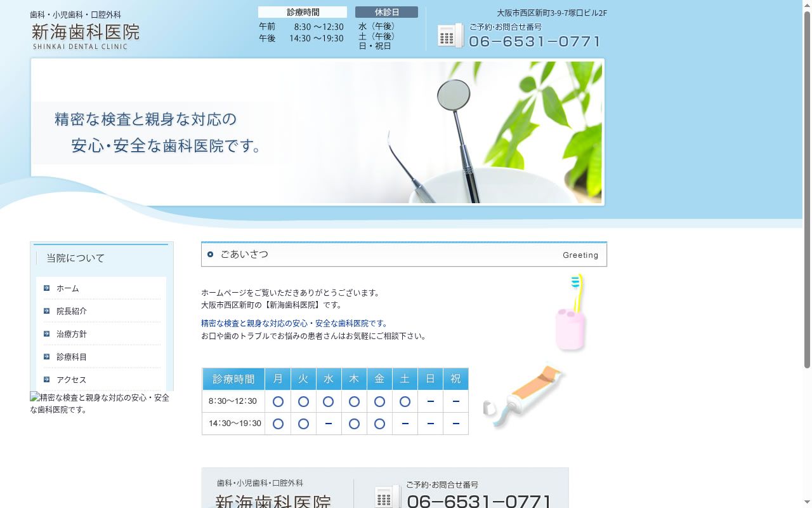Click the ホームページをご覧いただきありがとうございます greeting line
The height and width of the screenshot is (508, 812).
pyautogui.click(x=291, y=293)
